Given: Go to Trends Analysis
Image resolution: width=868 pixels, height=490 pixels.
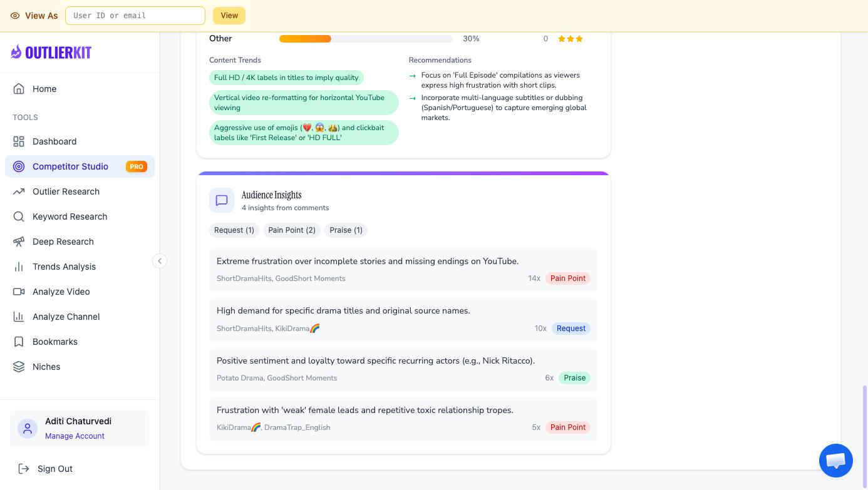Looking at the screenshot, I should 64,267.
